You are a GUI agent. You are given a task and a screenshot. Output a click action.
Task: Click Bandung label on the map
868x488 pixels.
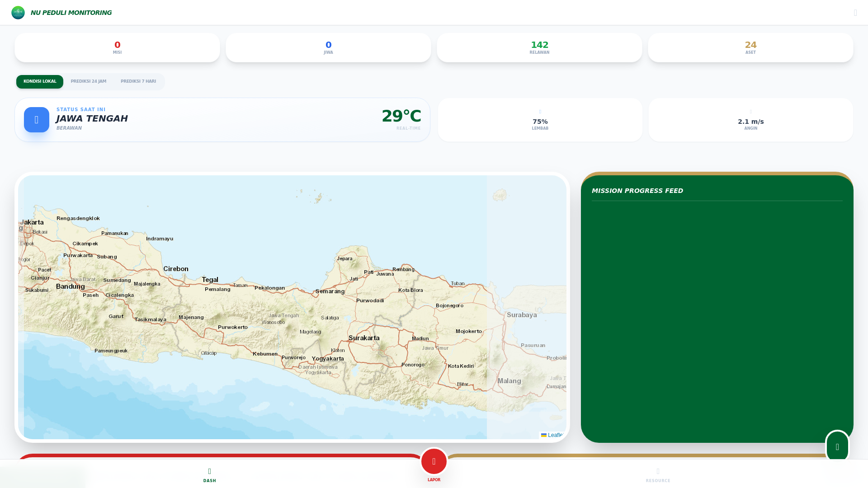click(x=71, y=286)
